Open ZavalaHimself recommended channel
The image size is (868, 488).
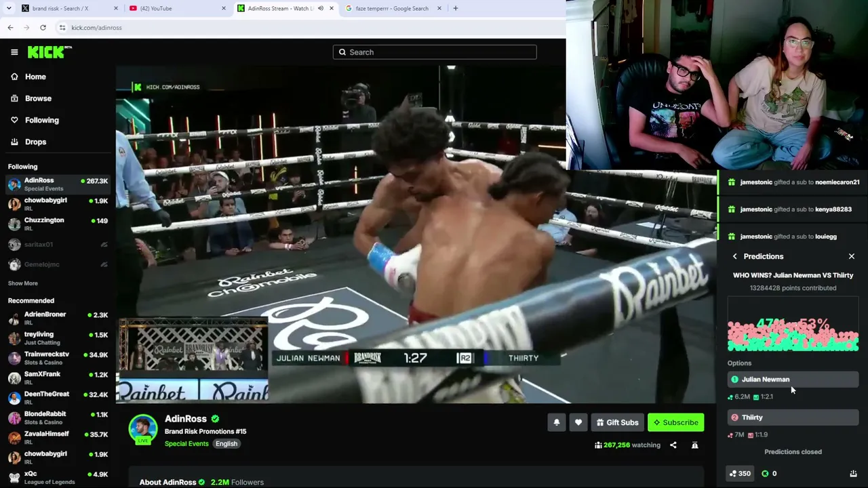(58, 437)
